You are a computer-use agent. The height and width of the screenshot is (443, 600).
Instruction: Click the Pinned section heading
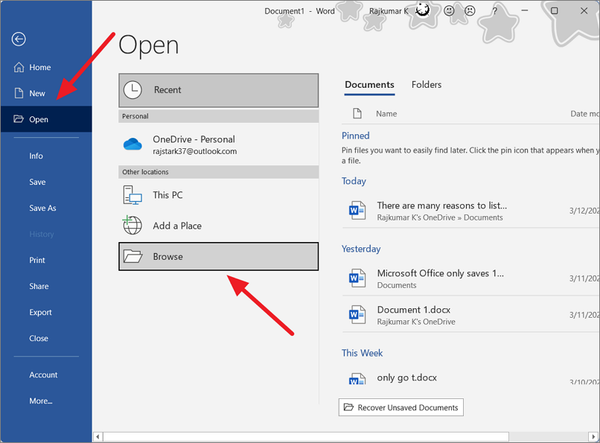coord(355,136)
